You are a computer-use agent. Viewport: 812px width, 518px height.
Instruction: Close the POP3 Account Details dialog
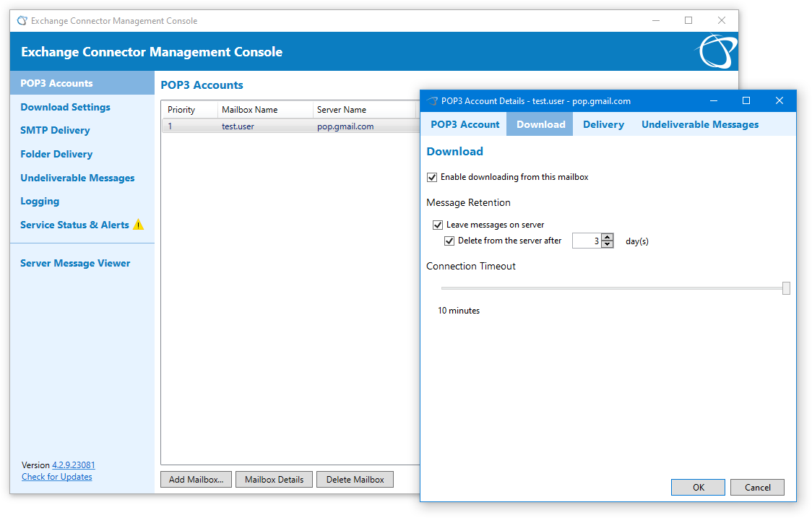779,100
